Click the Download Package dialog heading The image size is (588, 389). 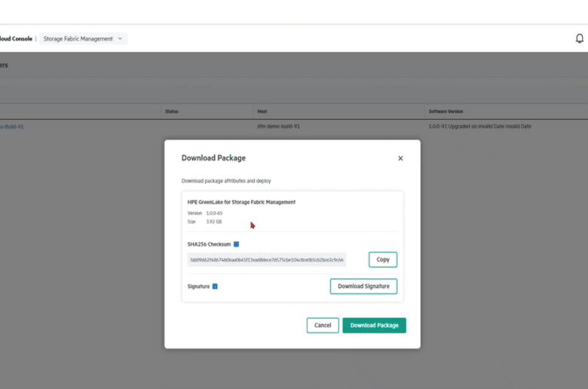(x=213, y=158)
